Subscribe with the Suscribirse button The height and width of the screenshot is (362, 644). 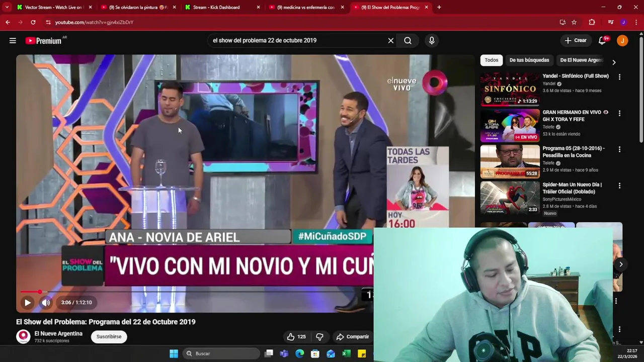click(x=109, y=337)
